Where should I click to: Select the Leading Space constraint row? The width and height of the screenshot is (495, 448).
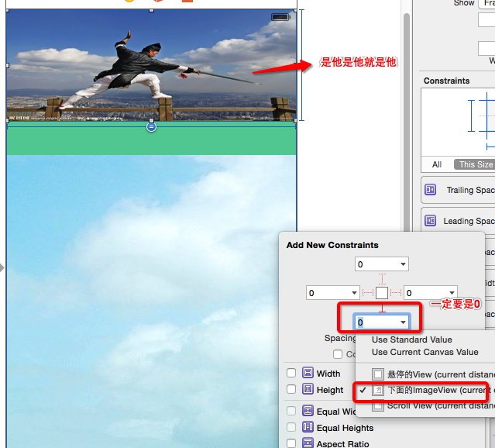(458, 221)
